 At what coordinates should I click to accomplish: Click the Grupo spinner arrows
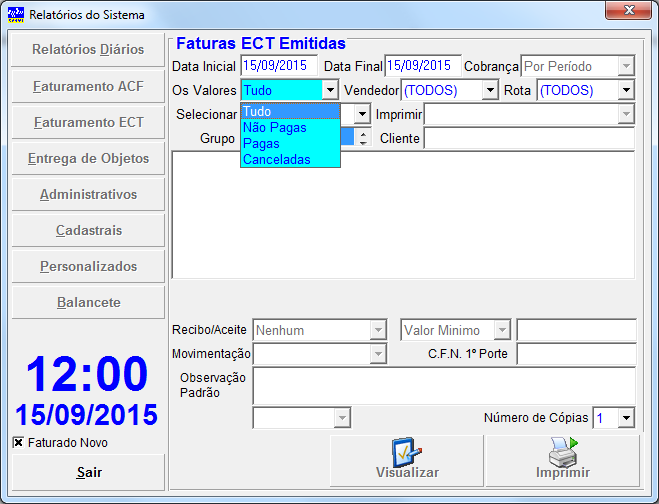tap(363, 137)
